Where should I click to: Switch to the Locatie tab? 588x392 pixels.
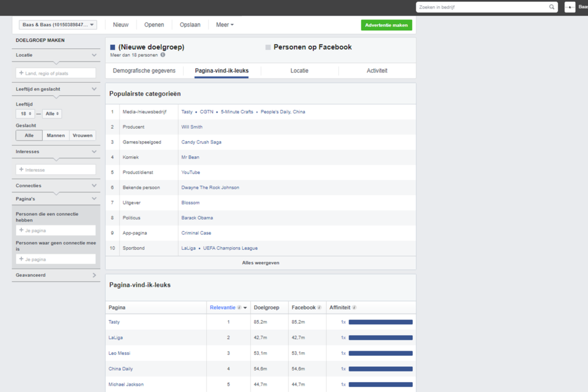[x=299, y=71]
